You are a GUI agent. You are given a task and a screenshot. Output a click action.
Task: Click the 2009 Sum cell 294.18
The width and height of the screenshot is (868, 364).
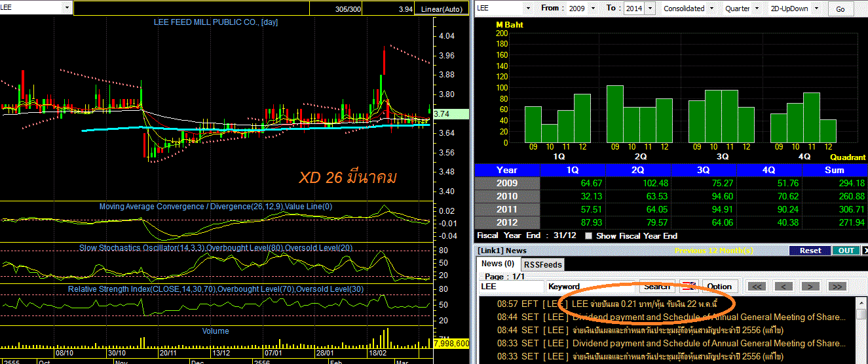(835, 183)
